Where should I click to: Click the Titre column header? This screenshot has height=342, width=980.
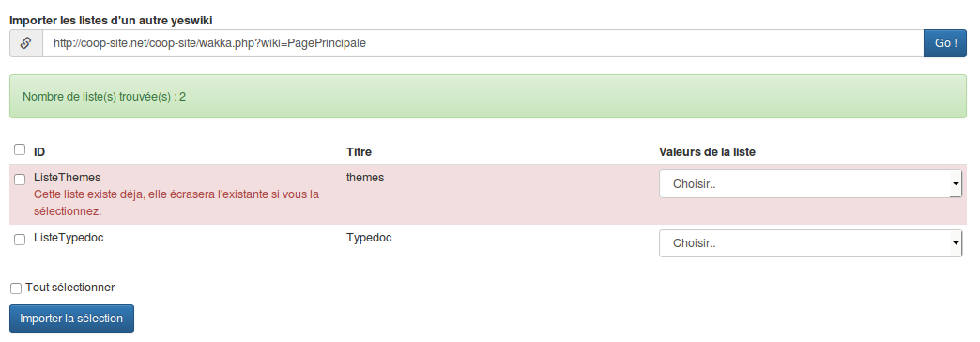[x=359, y=152]
